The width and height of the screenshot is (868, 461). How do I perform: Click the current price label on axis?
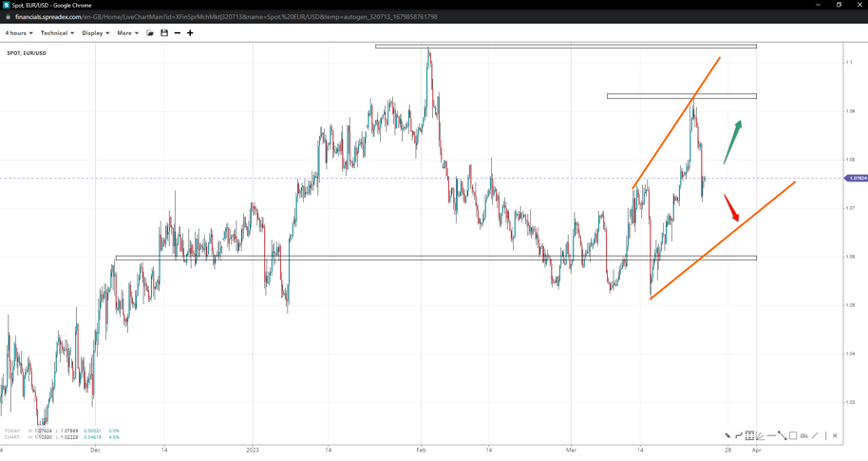tap(856, 178)
